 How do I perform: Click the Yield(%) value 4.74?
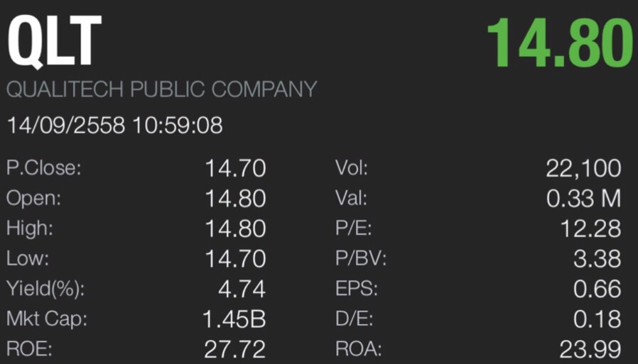(242, 289)
